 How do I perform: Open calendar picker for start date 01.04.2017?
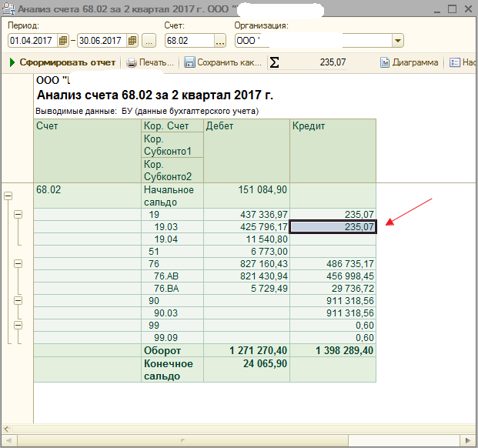pos(63,40)
